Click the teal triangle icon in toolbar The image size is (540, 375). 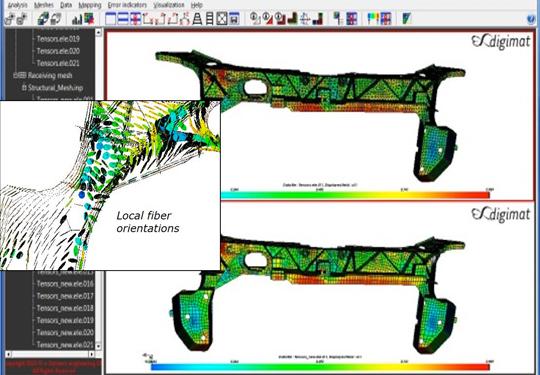(x=407, y=19)
